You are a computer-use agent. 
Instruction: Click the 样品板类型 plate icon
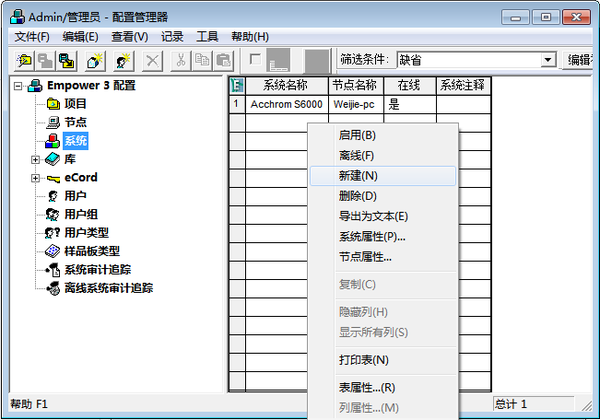pyautogui.click(x=54, y=251)
